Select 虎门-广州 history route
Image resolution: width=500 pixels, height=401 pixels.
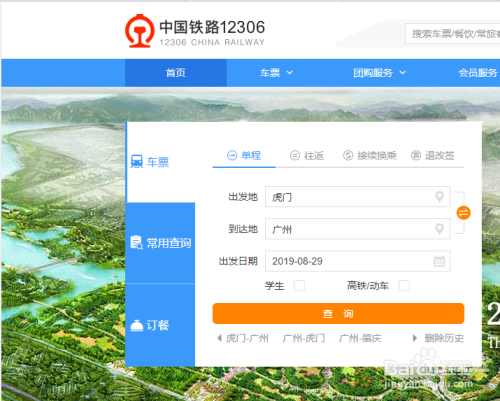coord(247,338)
